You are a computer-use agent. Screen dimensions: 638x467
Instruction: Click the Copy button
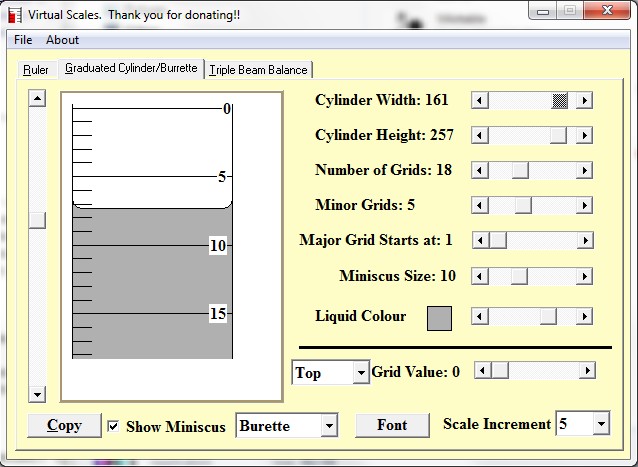click(64, 426)
